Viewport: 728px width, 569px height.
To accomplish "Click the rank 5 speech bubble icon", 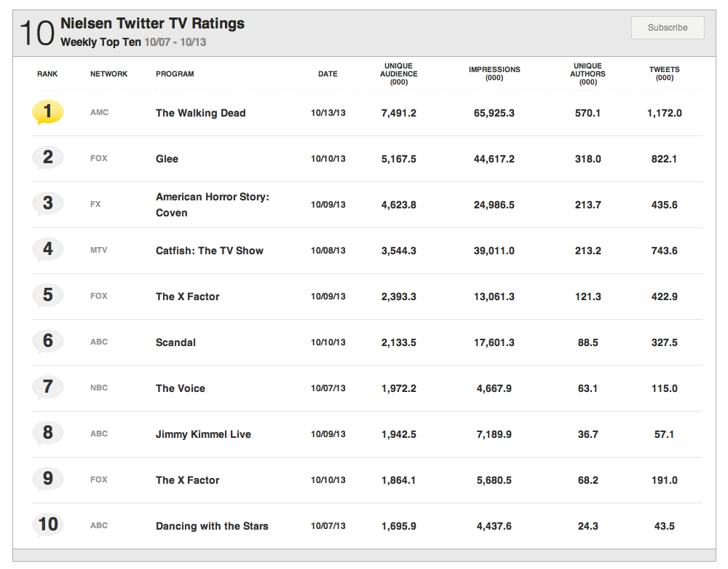I will click(x=48, y=296).
